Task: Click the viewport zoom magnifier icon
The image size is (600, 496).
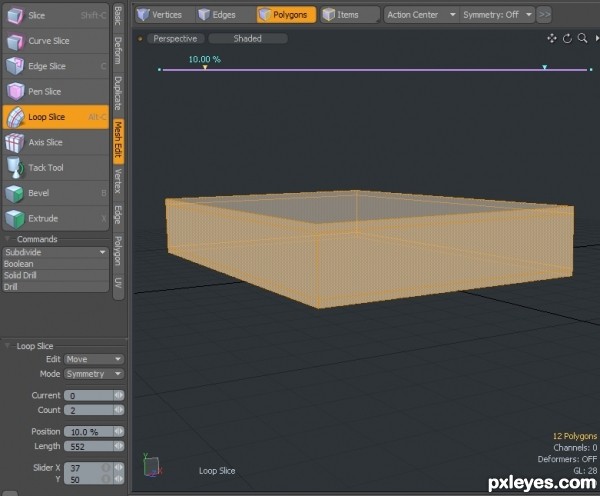Action: (x=582, y=38)
